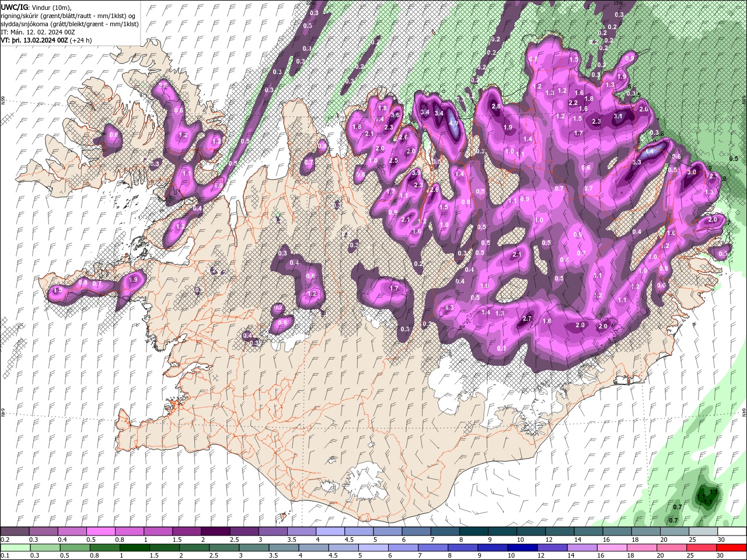747x560 pixels.
Task: Click the 3.1 snowfall value in northeast
Action: (619, 116)
